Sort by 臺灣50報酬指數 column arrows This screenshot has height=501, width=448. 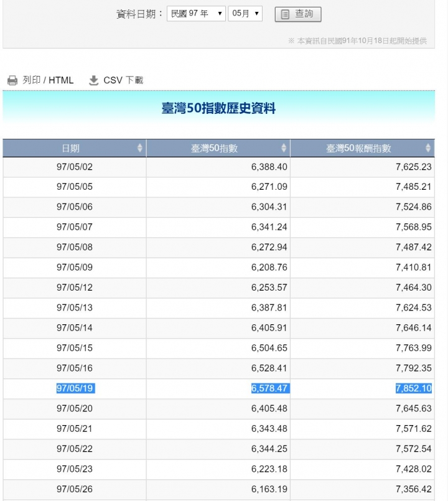click(428, 148)
